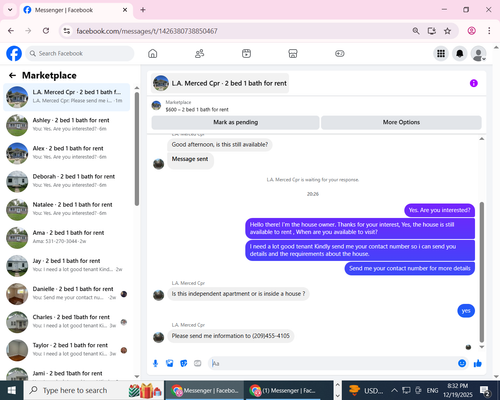Screen dimensions: 500x400
Task: Send a thumbs-up like
Action: pyautogui.click(x=478, y=363)
